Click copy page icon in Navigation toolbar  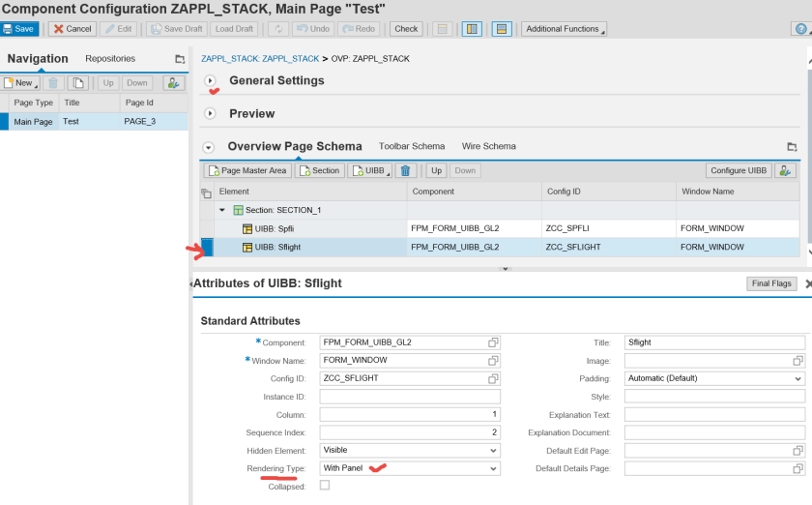click(x=78, y=83)
